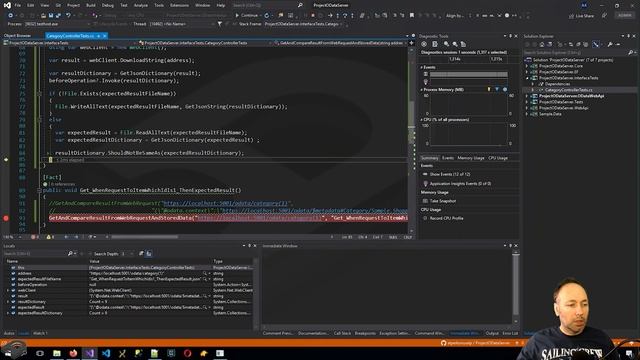The width and height of the screenshot is (640, 360).
Task: Select the Sample.Data project
Action: 550,114
